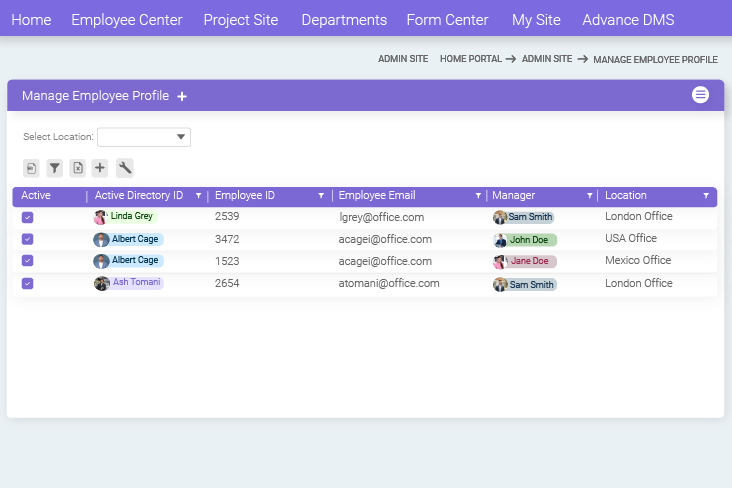Select Employee ID 2539 cell
732x488 pixels.
tap(227, 217)
